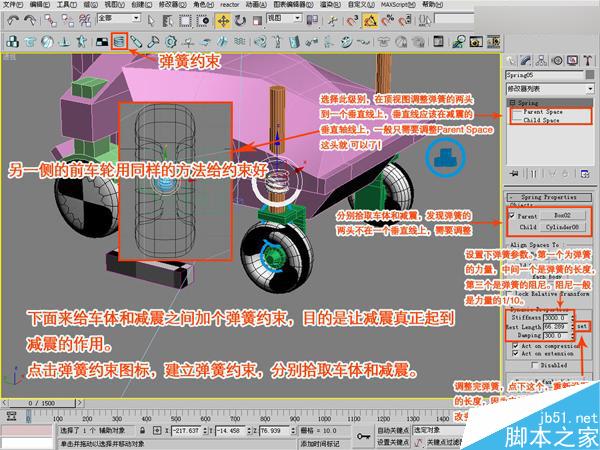Click the Pin Stack icon
This screenshot has height=450, width=600.
coord(514,174)
